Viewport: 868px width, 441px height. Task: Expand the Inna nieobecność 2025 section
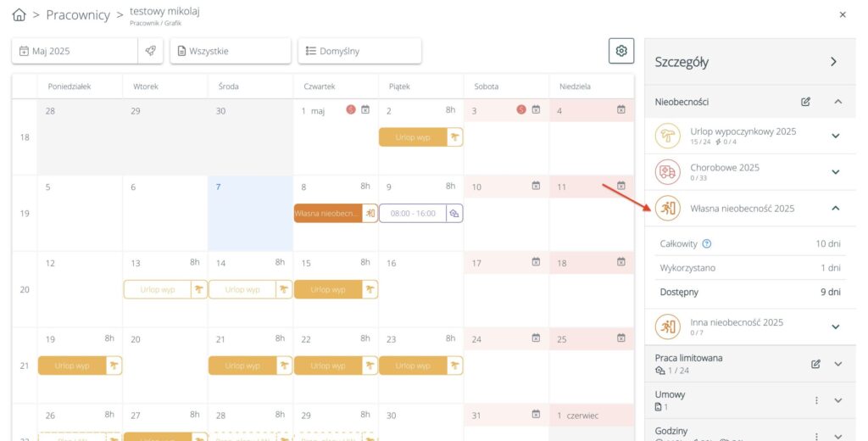coord(835,327)
